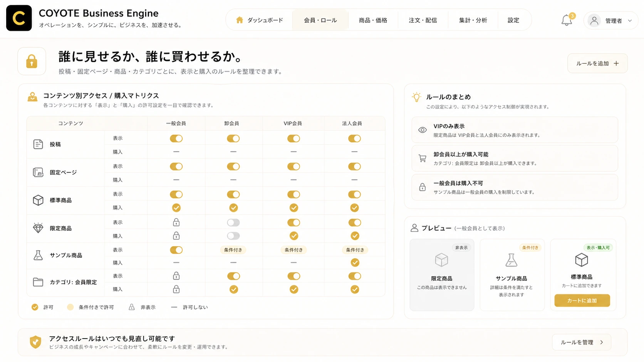This screenshot has height=362, width=644.
Task: Click the lock icon for 一般会員は購入不可
Action: point(423,187)
